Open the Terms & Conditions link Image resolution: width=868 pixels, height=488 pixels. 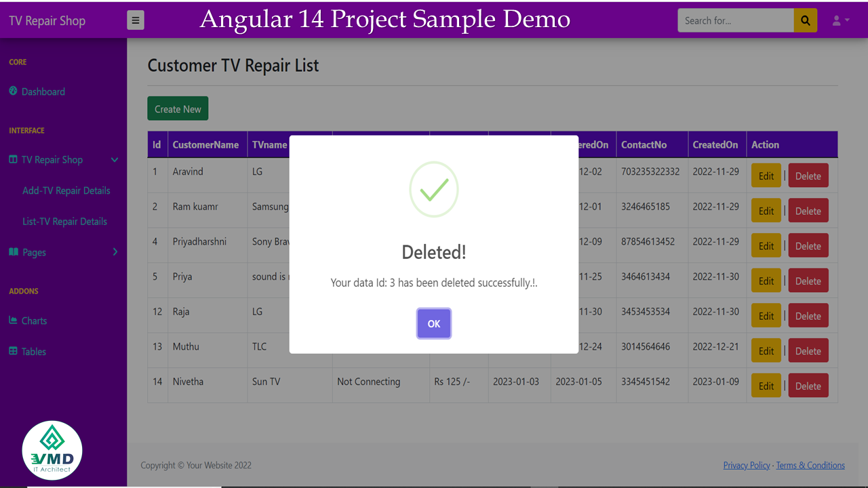810,465
